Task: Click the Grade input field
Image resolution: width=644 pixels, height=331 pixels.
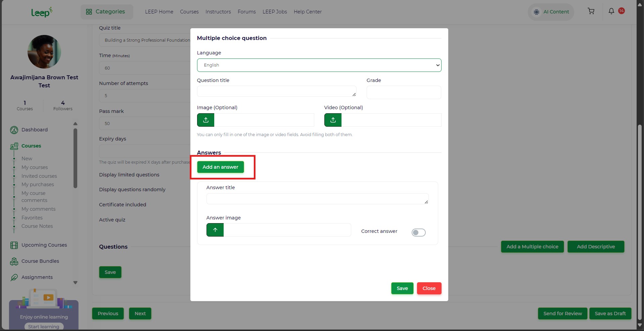Action: [x=404, y=92]
